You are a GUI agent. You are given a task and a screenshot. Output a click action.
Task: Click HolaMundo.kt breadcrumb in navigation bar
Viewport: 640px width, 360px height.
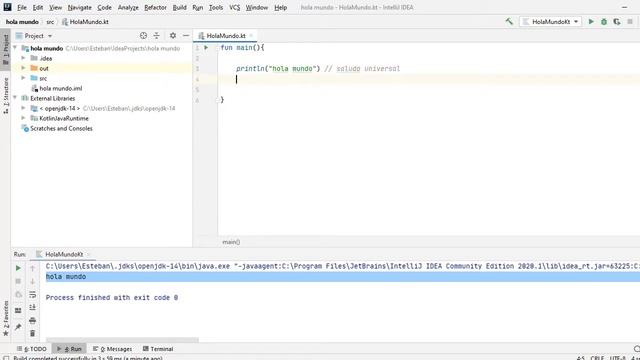(85, 22)
